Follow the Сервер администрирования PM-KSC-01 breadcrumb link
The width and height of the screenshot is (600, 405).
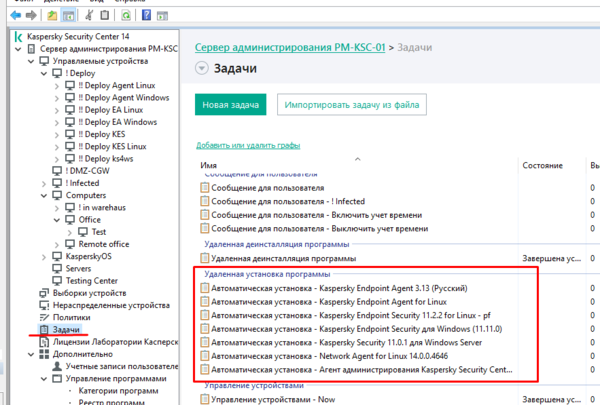pos(290,47)
